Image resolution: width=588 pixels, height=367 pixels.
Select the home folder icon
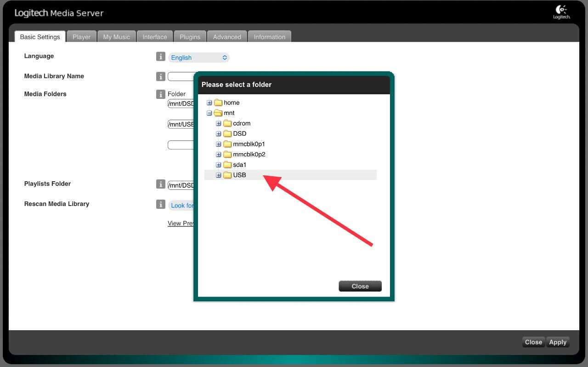(218, 103)
